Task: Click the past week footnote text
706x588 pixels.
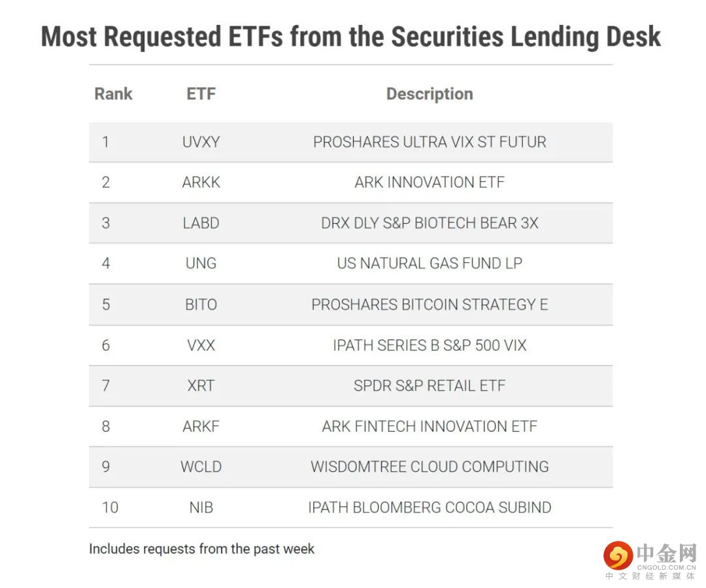Action: pos(201,549)
